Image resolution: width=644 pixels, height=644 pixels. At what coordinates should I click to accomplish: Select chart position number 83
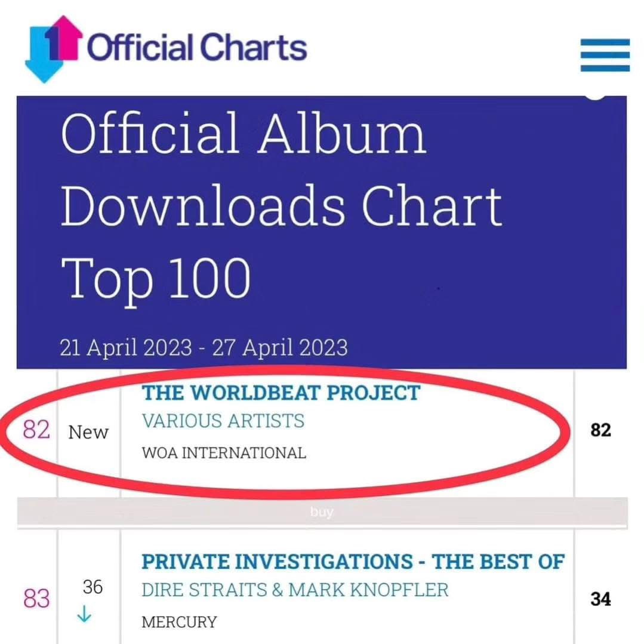[x=36, y=599]
